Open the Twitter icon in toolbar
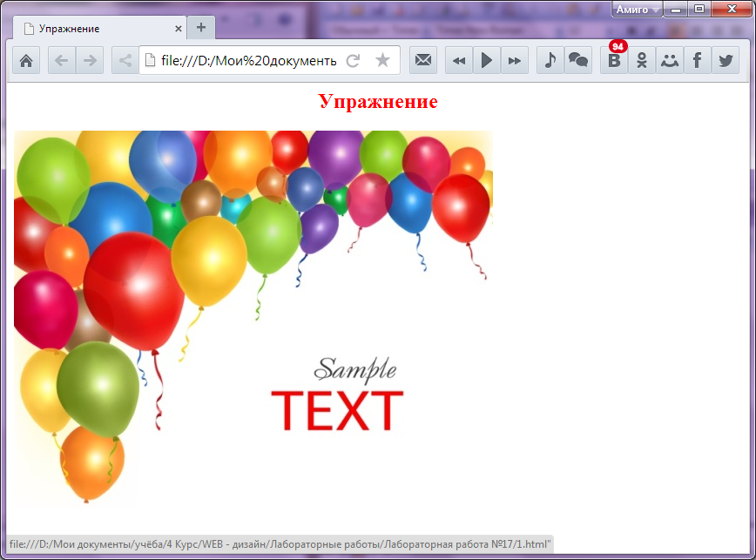This screenshot has height=560, width=756. (725, 61)
